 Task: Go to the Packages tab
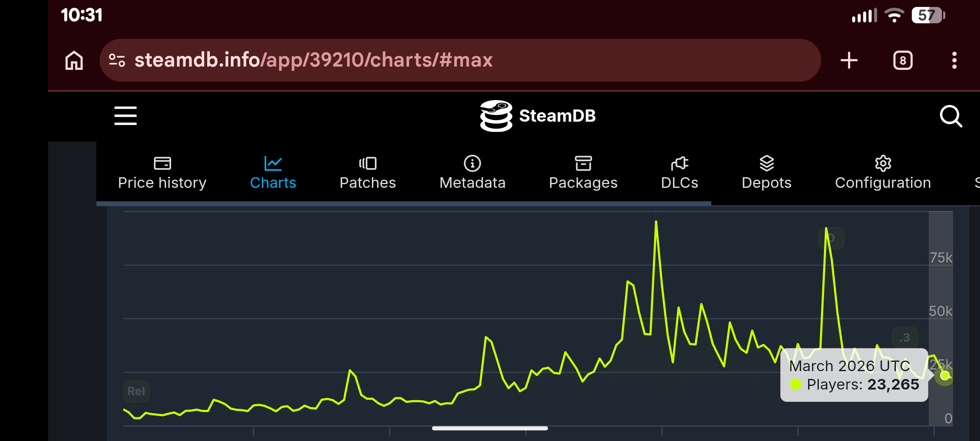coord(583,173)
